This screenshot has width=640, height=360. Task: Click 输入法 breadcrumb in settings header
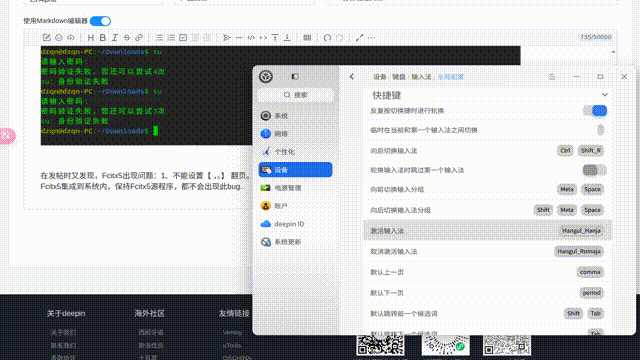pos(421,77)
